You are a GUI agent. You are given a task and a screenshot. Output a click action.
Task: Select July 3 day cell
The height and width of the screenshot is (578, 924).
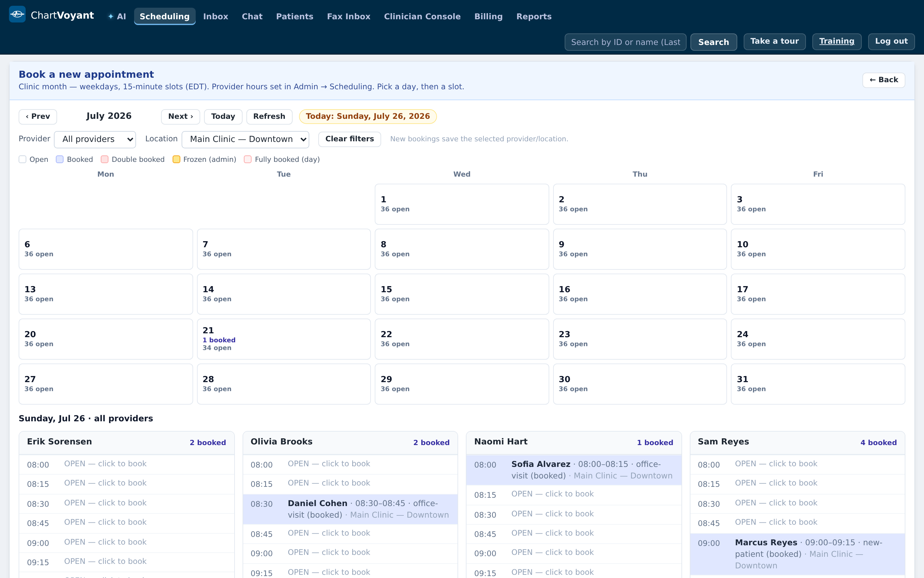(818, 204)
